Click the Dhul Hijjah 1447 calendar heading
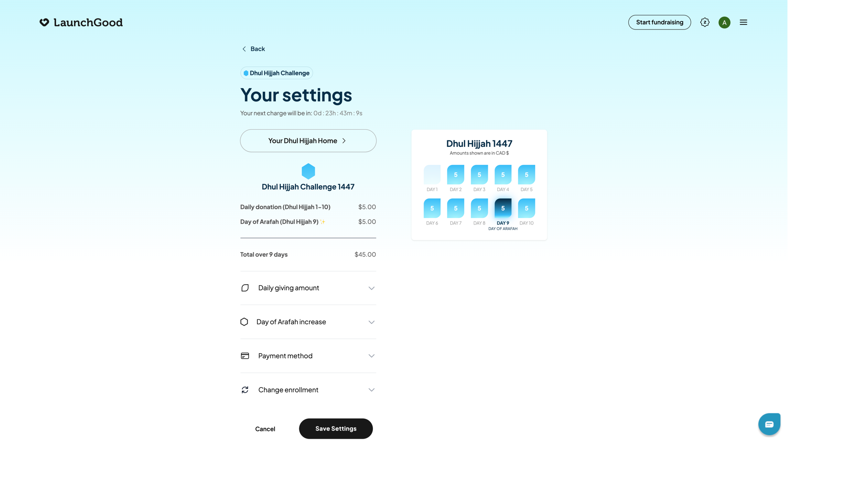Viewport: 868px width, 501px height. click(479, 144)
